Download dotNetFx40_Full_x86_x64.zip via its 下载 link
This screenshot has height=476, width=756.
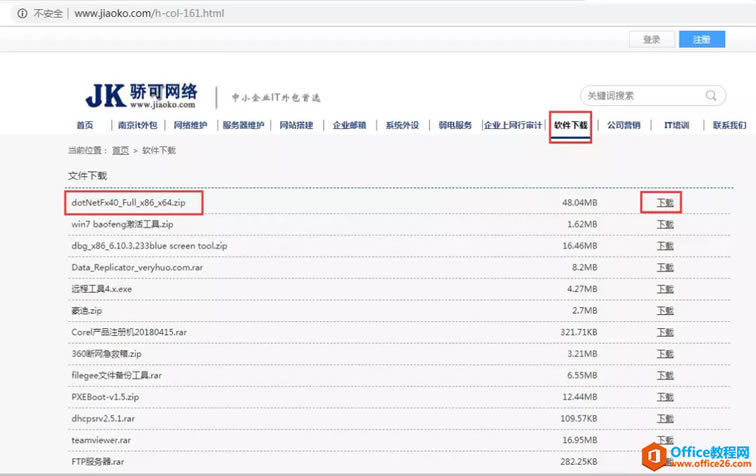[x=665, y=203]
